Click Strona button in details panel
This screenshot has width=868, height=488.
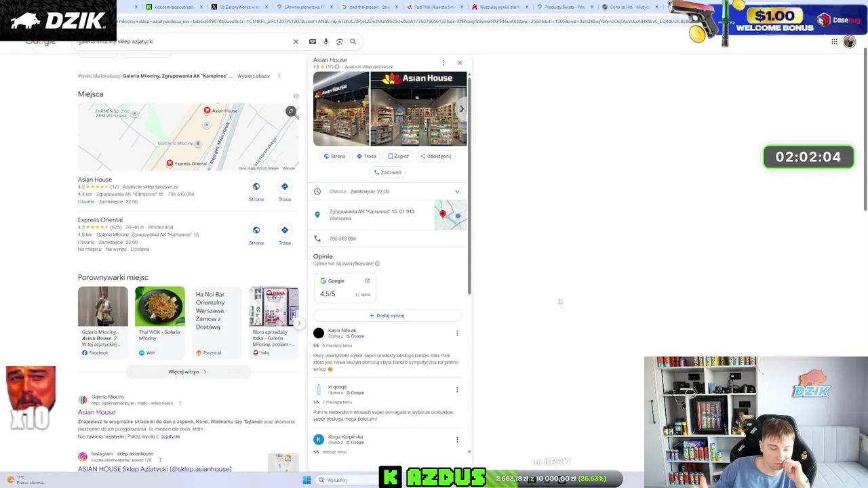coord(334,156)
